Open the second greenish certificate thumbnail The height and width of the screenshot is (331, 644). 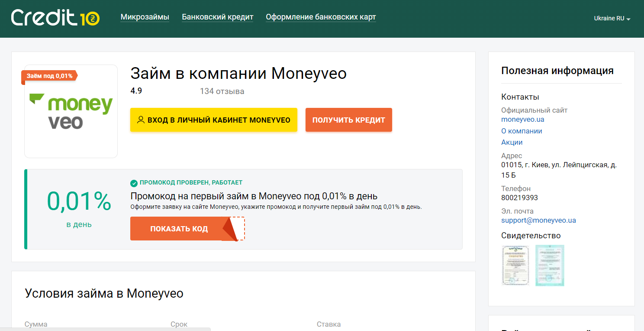[x=550, y=265]
